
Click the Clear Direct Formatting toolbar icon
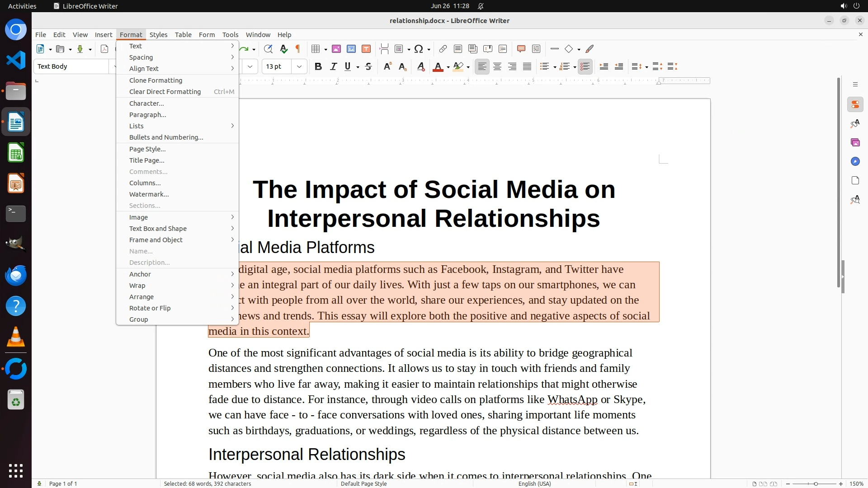(420, 67)
